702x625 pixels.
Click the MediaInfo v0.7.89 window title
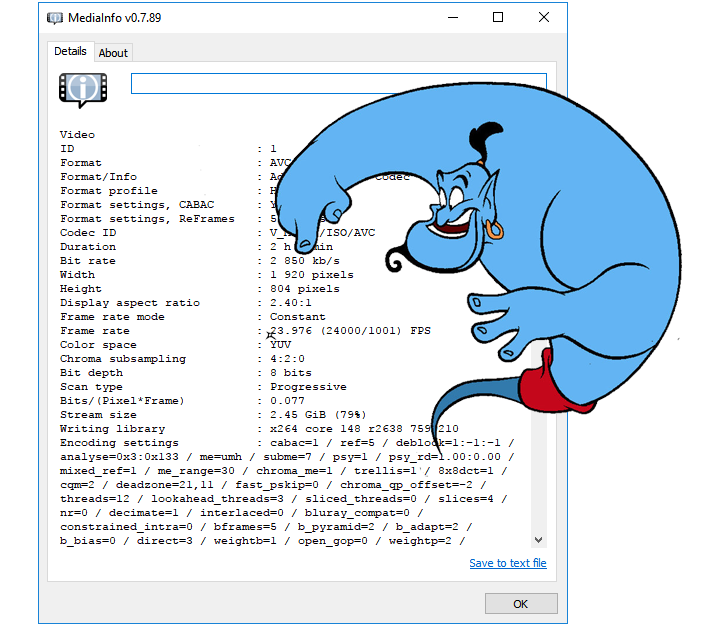pyautogui.click(x=115, y=18)
